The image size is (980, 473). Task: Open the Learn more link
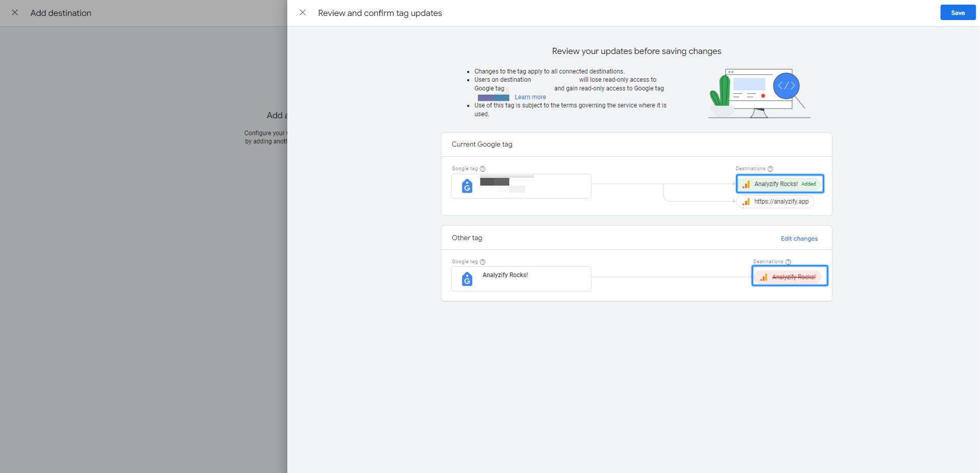click(530, 97)
